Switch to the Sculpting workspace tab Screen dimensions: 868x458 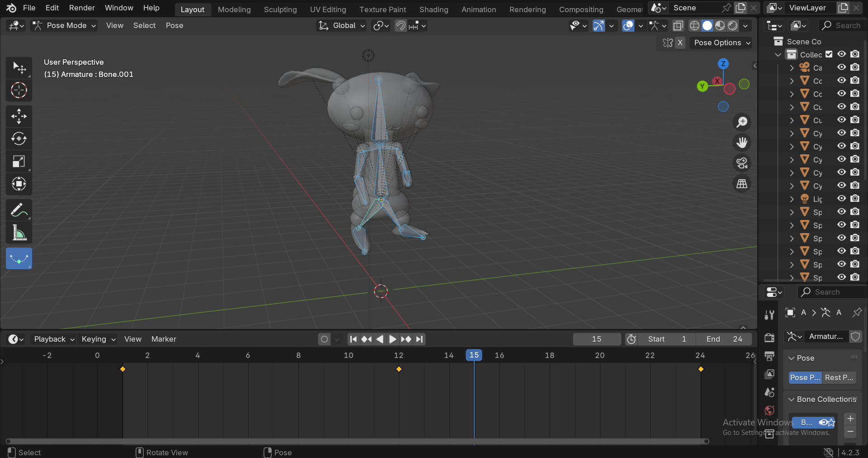point(280,10)
